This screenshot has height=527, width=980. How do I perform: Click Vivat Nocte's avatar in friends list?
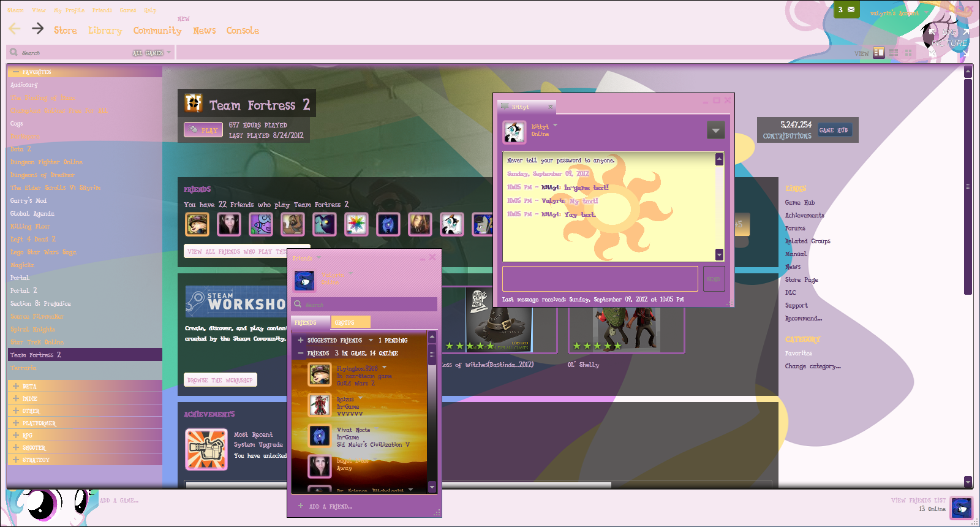pos(320,436)
